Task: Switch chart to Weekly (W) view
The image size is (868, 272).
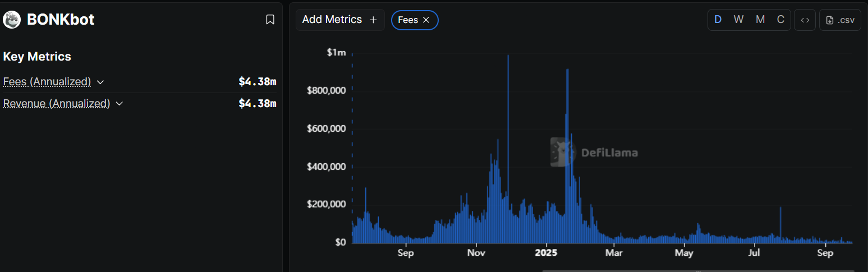Action: 738,20
